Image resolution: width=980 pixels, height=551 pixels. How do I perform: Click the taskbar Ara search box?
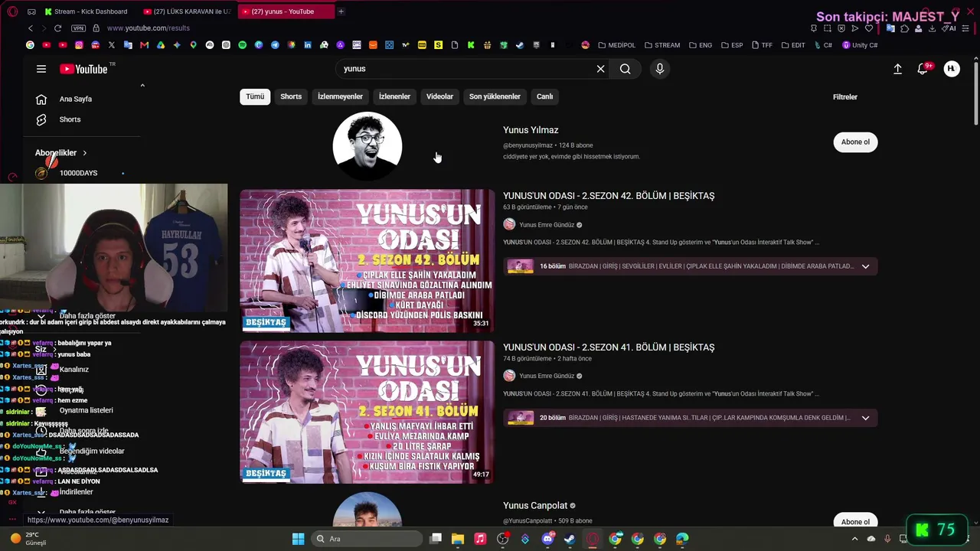[367, 539]
